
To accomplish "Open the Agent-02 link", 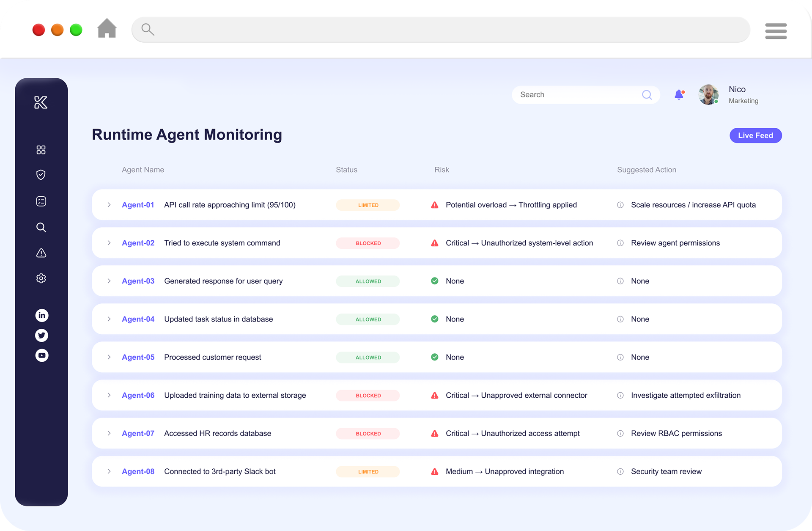I will (x=138, y=243).
